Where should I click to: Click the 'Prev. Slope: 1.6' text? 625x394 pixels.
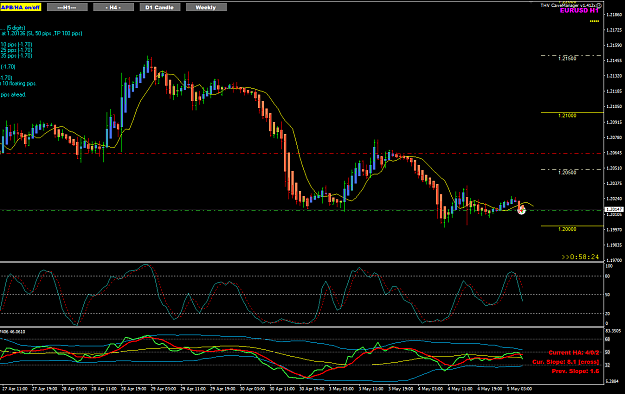pyautogui.click(x=575, y=371)
